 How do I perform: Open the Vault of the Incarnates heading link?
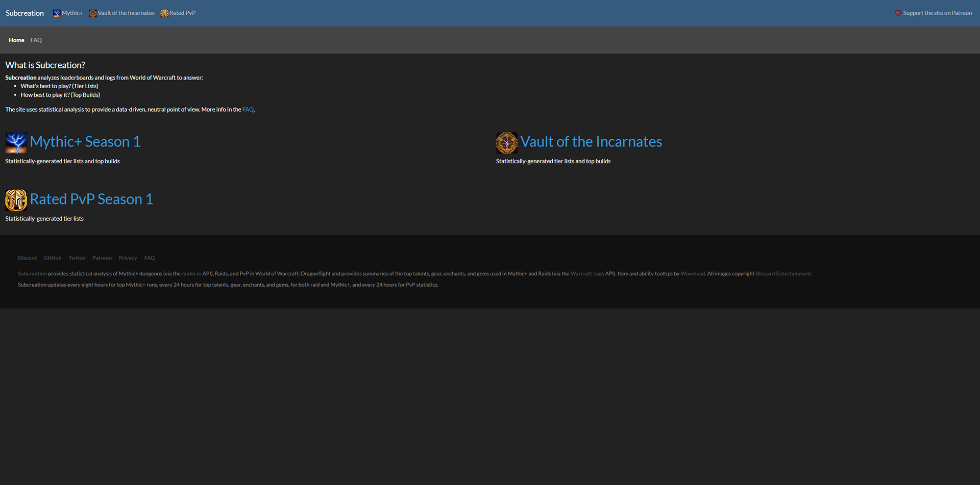point(591,142)
